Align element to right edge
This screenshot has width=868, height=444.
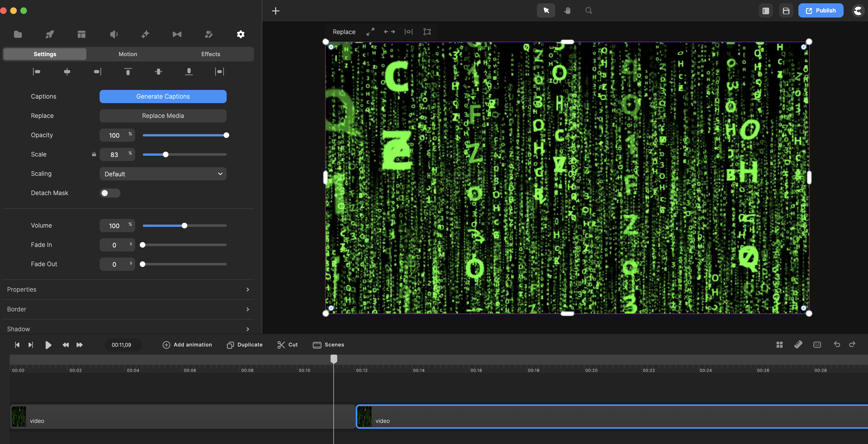(x=97, y=71)
